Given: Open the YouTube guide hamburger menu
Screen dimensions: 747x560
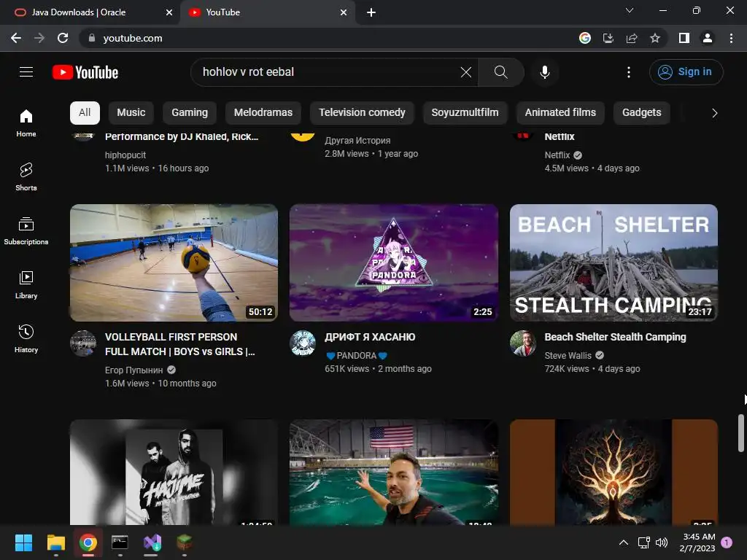Looking at the screenshot, I should [26, 72].
